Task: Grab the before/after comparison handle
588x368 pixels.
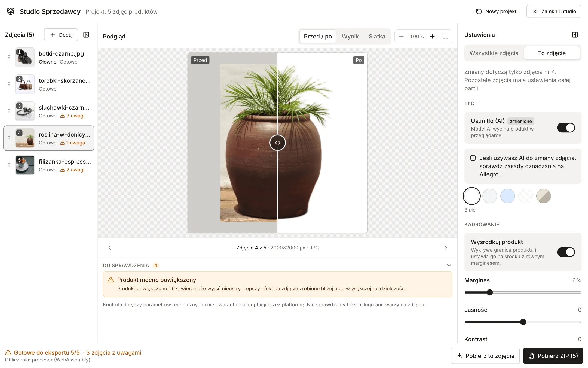Action: pos(277,143)
